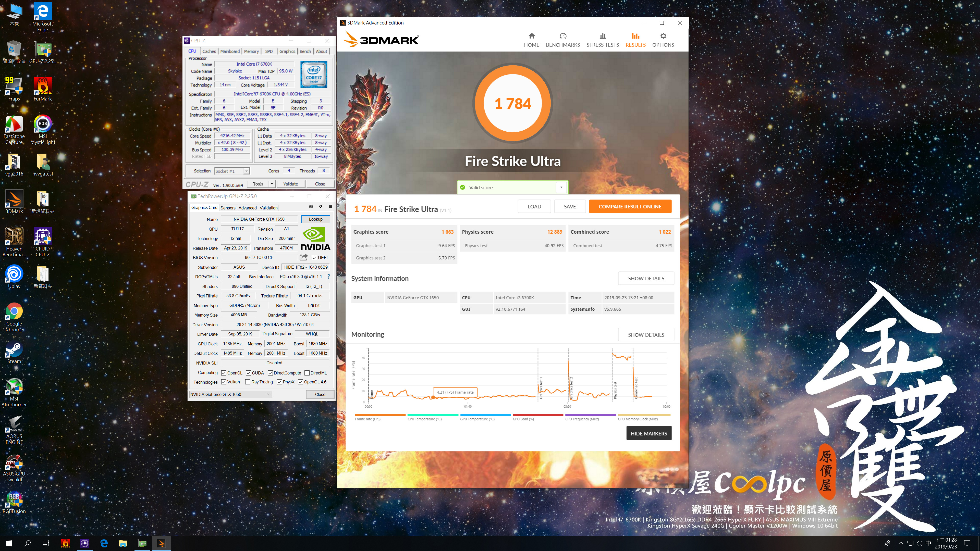This screenshot has width=980, height=551.
Task: Toggle UEFI checkbox in GPU-Z
Action: (x=314, y=258)
